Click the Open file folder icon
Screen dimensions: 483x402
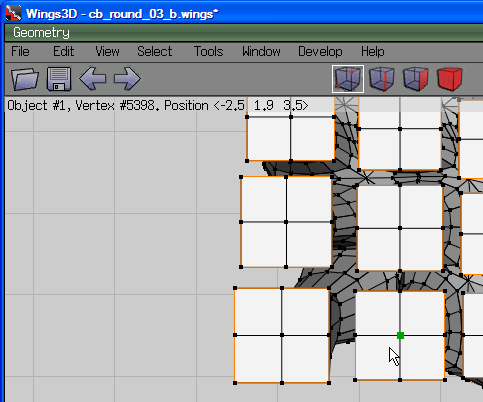point(25,79)
